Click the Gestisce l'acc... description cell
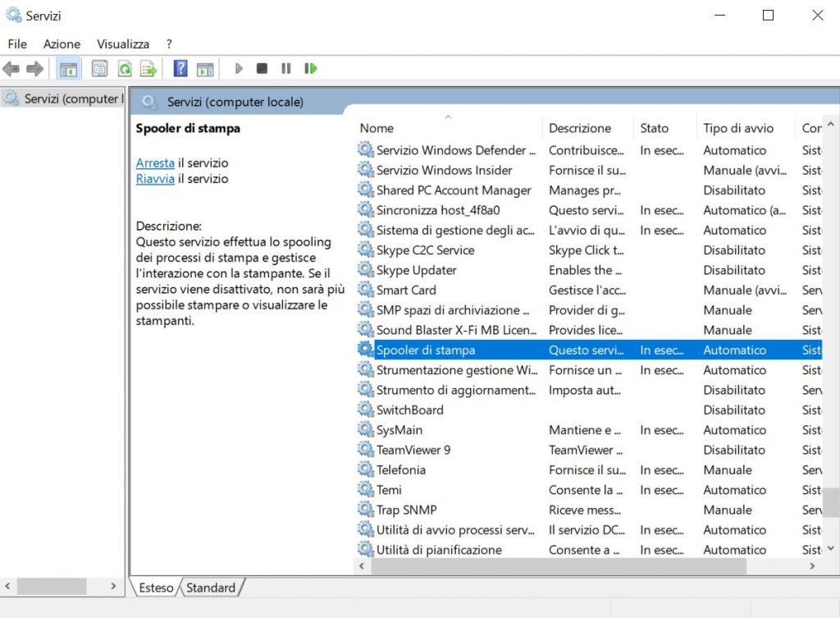840x618 pixels. 587,290
